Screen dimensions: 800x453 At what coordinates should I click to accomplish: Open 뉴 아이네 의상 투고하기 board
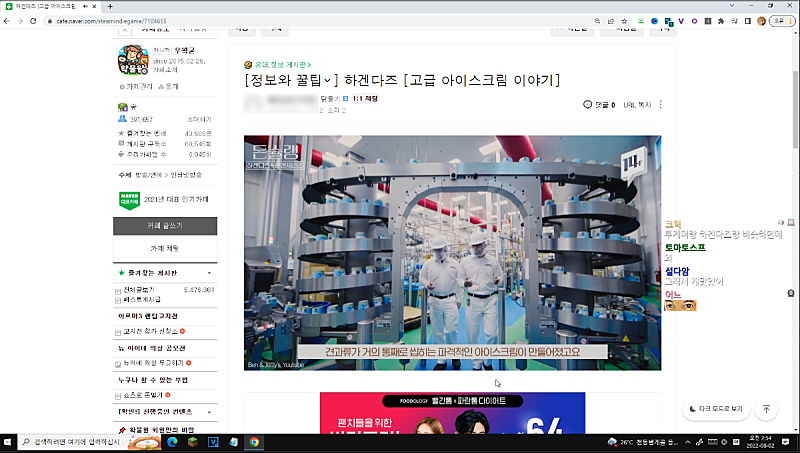coord(153,363)
